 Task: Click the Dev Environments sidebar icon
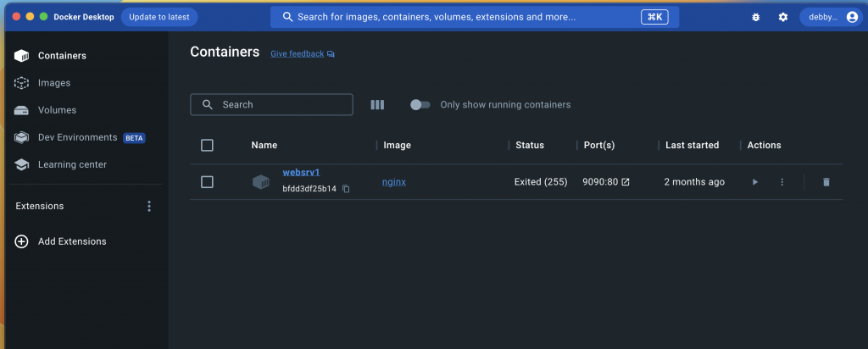pyautogui.click(x=21, y=137)
